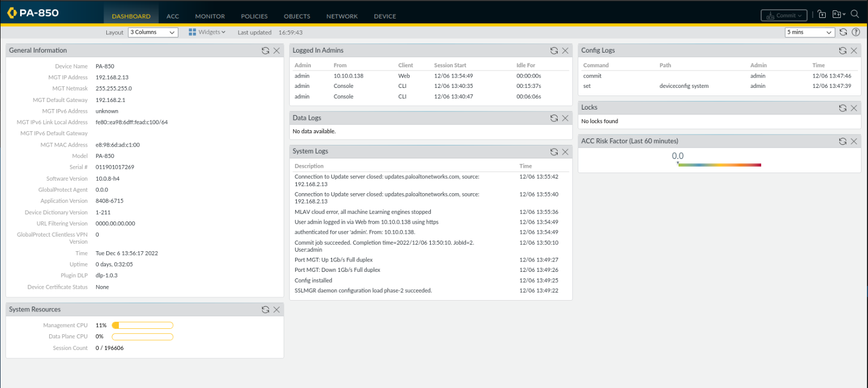Expand the Widgets dropdown menu

pos(207,32)
